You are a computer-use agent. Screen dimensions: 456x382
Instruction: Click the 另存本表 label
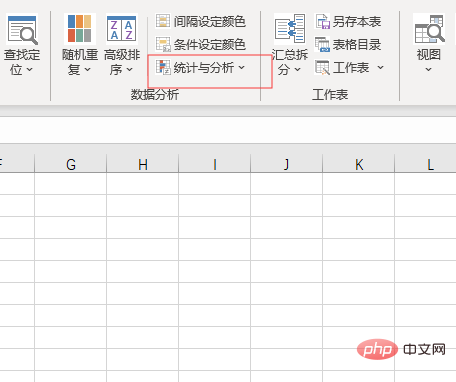pos(357,22)
